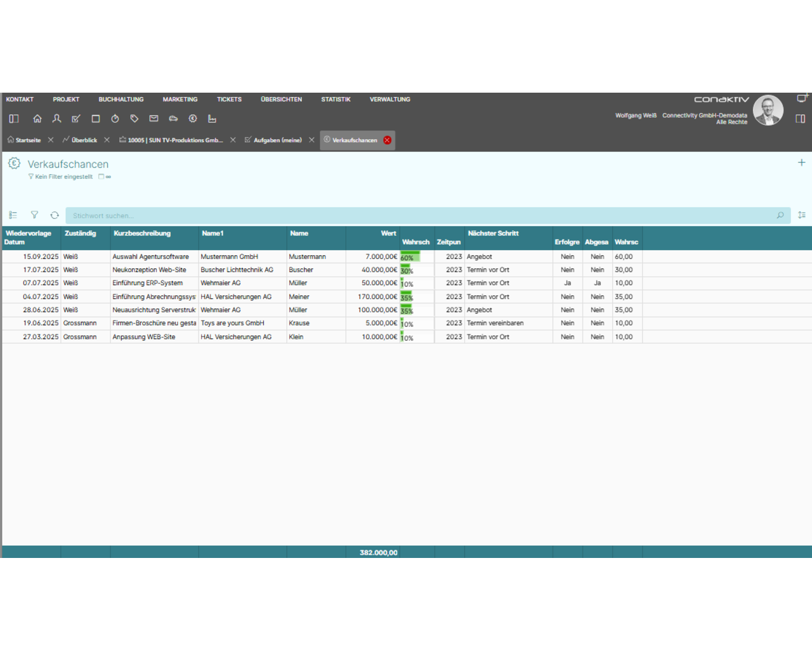Refresh the list with the reload icon
This screenshot has width=812, height=650.
click(55, 215)
